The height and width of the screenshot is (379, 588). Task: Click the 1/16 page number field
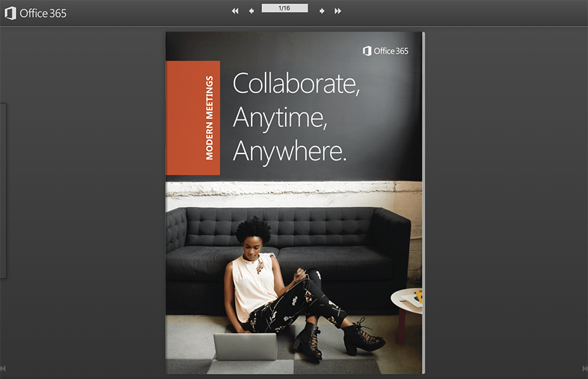pyautogui.click(x=285, y=8)
